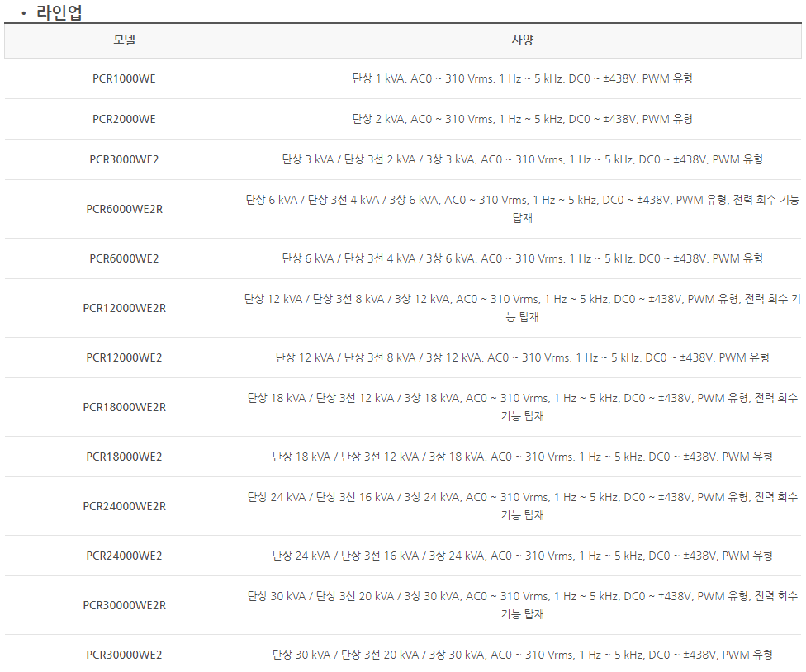Click the 사양 column header

click(x=522, y=40)
